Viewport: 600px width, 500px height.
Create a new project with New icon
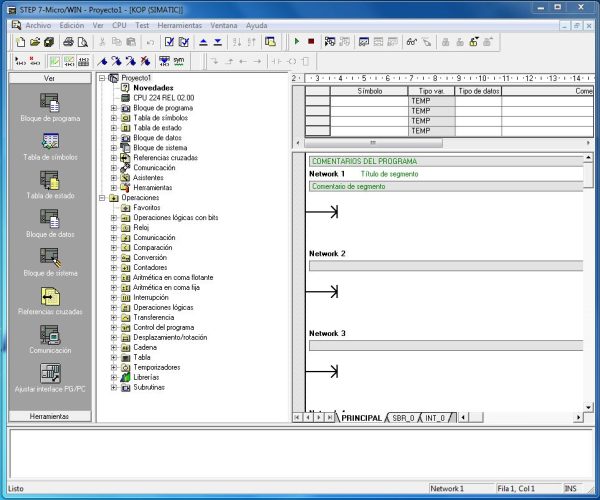[x=20, y=42]
